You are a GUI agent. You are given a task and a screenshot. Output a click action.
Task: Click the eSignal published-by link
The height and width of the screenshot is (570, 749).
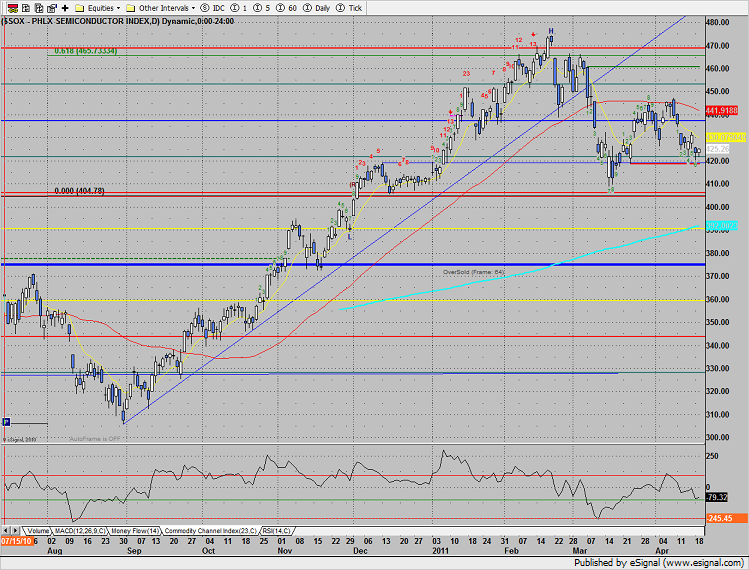658,563
